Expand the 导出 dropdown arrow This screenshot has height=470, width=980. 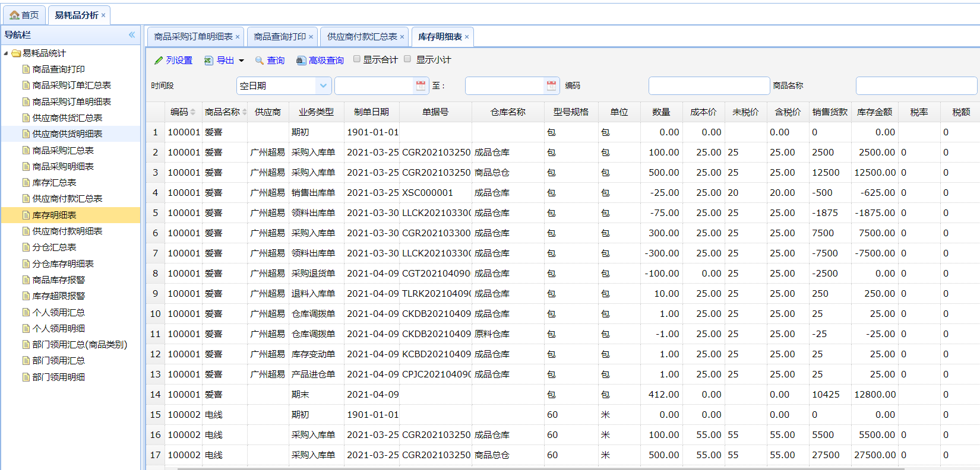point(241,61)
